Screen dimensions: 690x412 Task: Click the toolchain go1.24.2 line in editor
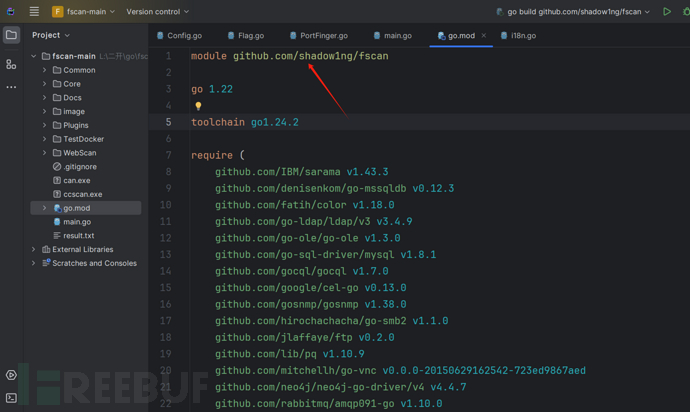click(245, 122)
